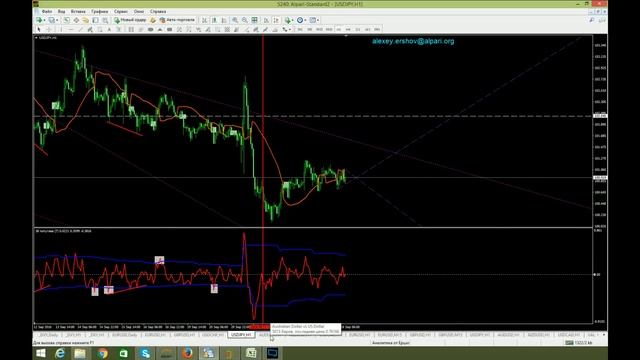Switch to the USDCAD,H1 chart tab

[569, 335]
